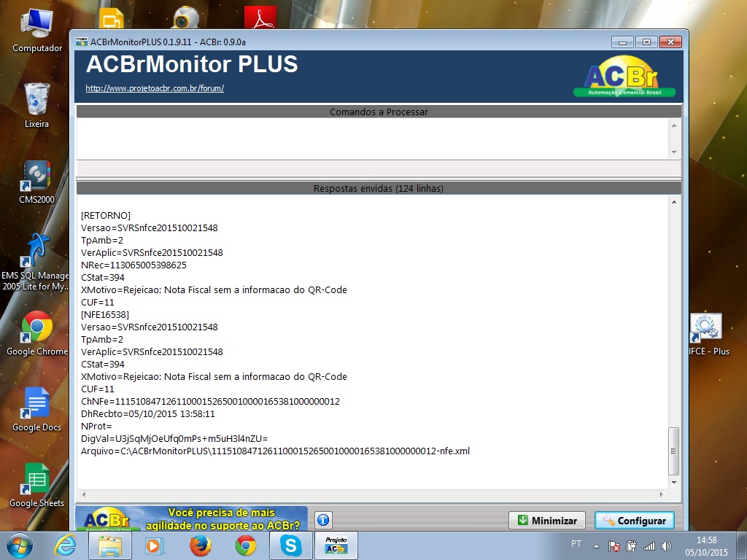This screenshot has height=560, width=747.
Task: Close the ACBrMonitorPLUS window
Action: (671, 42)
